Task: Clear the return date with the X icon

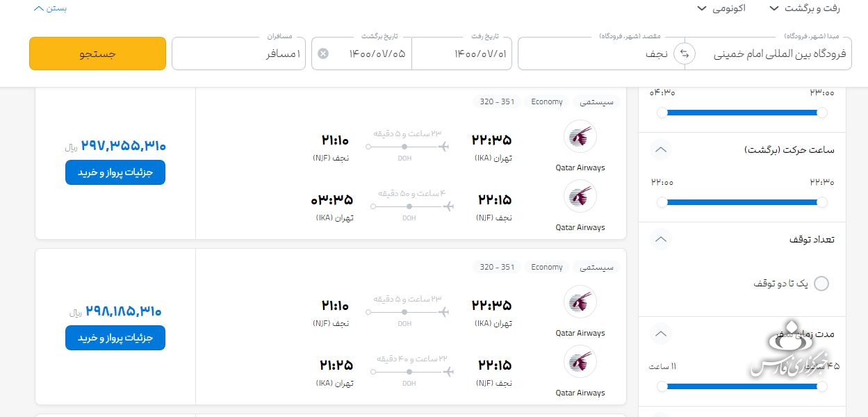Action: [323, 54]
